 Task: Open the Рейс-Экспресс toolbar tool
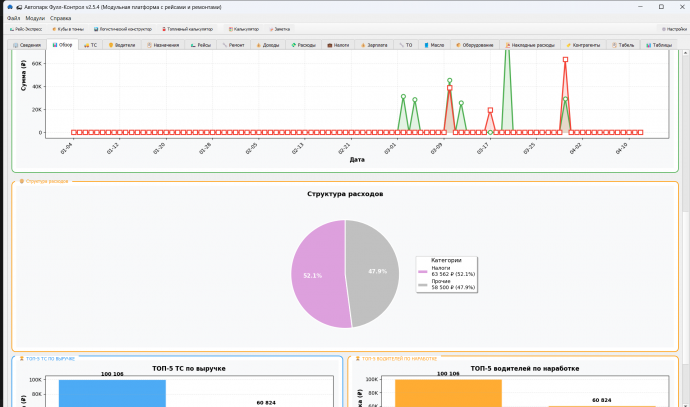tap(26, 29)
